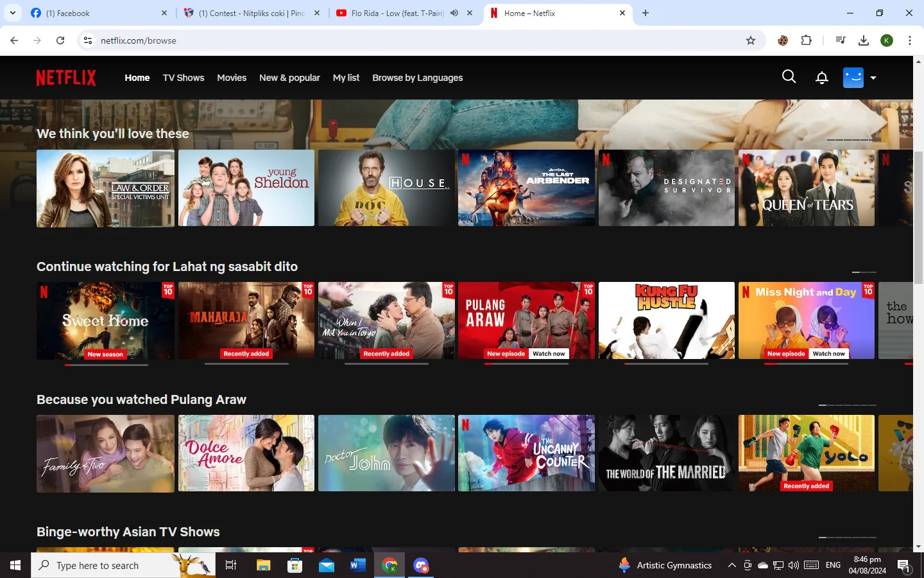The image size is (924, 578).
Task: Click the page vertical scrollbar thumb
Action: pyautogui.click(x=918, y=217)
